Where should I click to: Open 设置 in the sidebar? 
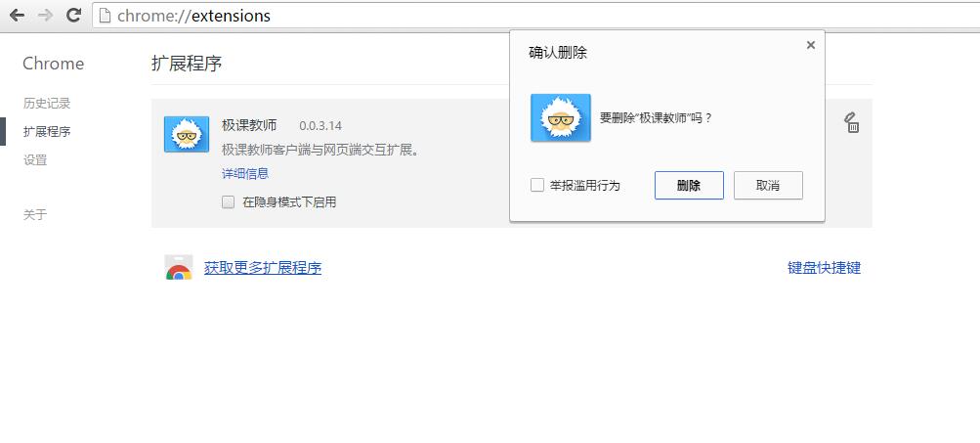(x=35, y=160)
